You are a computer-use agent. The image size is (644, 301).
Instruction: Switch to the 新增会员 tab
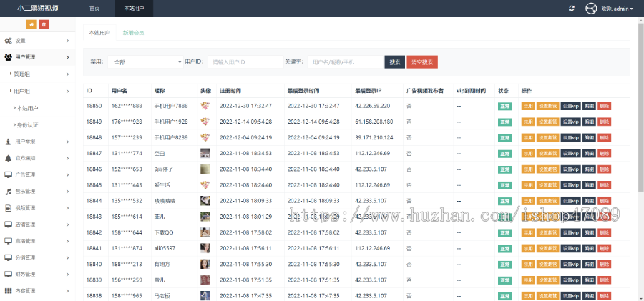point(133,33)
